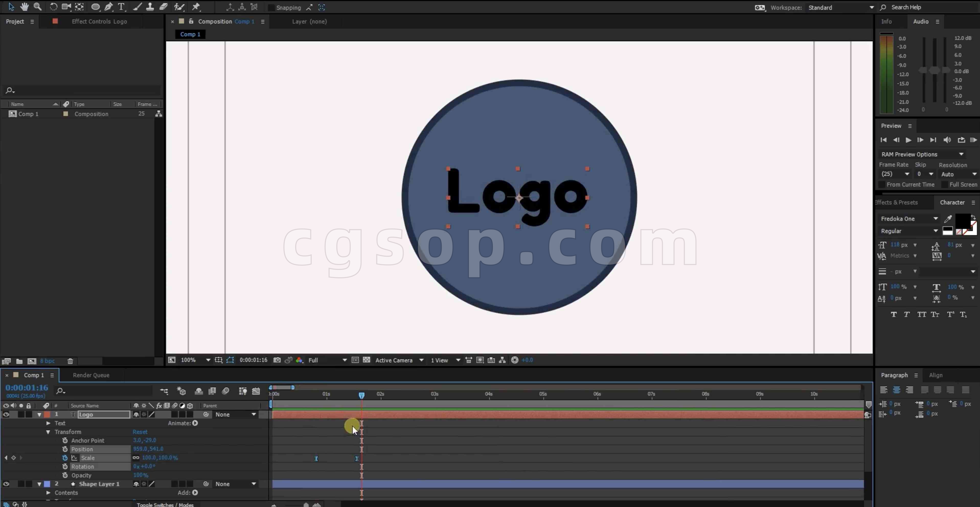Toggle the Scale stopwatch keyframing
This screenshot has width=980, height=507.
(x=65, y=458)
